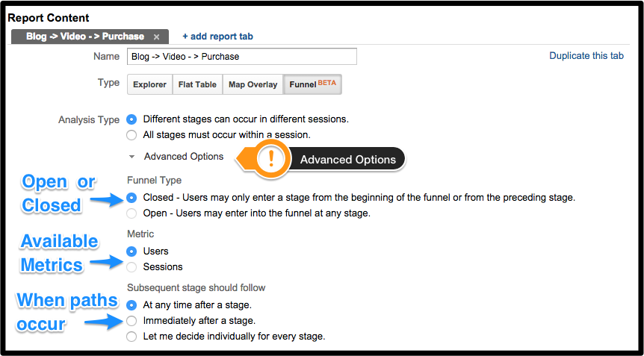The height and width of the screenshot is (356, 644).
Task: Click Duplicate this tab link
Action: 586,56
